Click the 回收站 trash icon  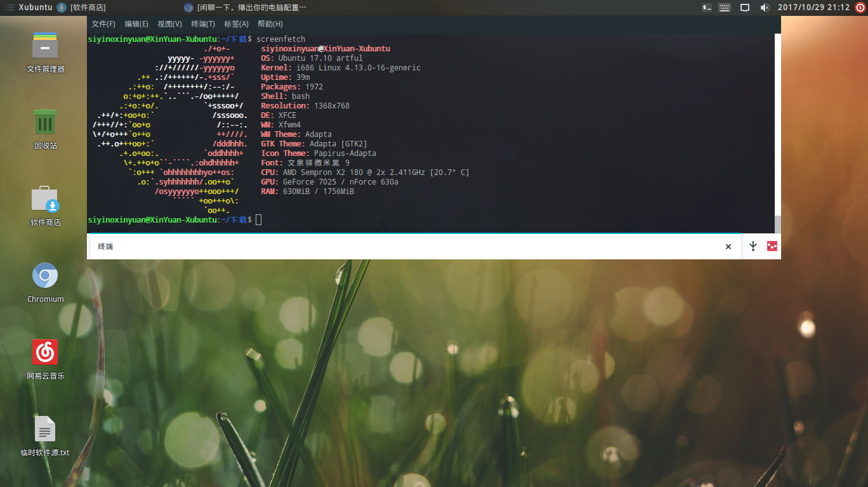coord(45,122)
